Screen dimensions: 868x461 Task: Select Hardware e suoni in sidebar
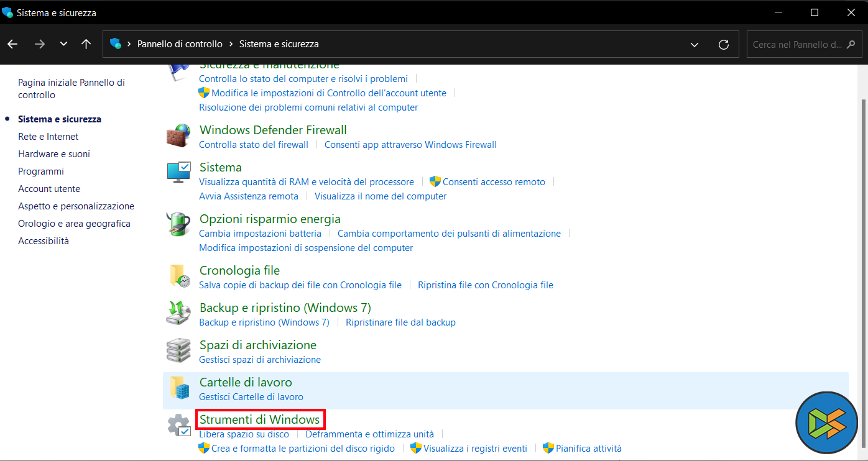(x=54, y=154)
